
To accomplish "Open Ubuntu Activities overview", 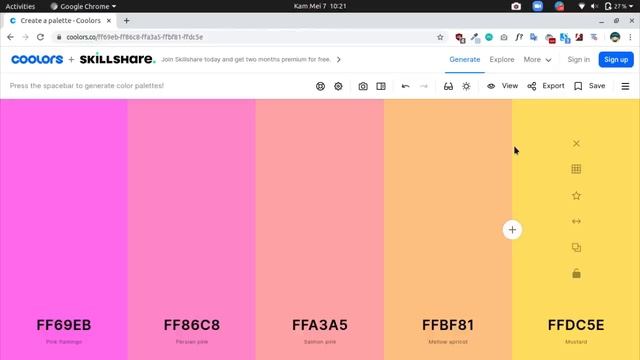I will (x=20, y=6).
